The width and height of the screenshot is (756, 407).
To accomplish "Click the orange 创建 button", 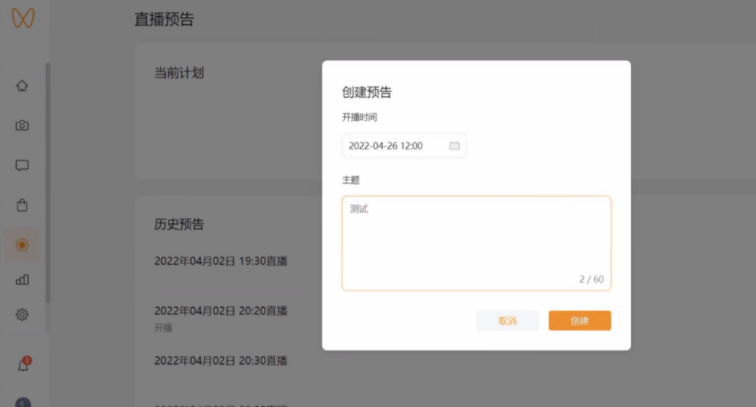I will (580, 321).
